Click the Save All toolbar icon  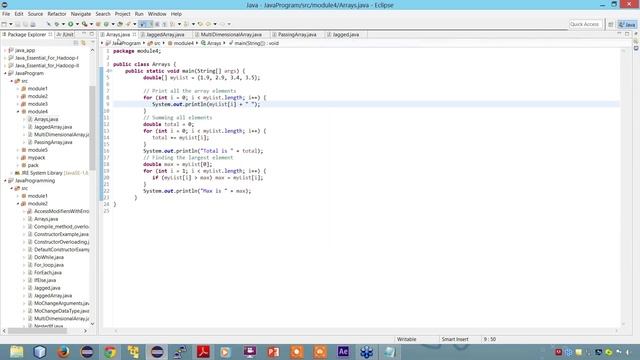point(25,24)
